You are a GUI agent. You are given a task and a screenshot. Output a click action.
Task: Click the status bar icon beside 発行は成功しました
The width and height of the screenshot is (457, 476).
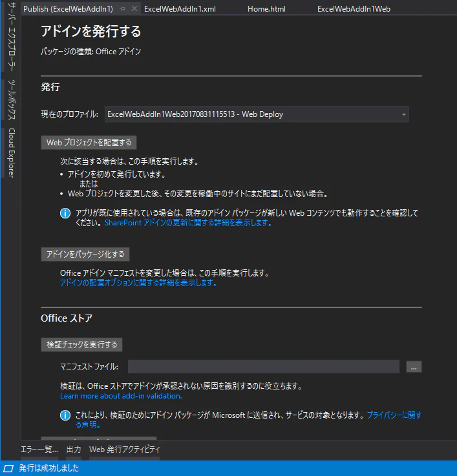8,468
